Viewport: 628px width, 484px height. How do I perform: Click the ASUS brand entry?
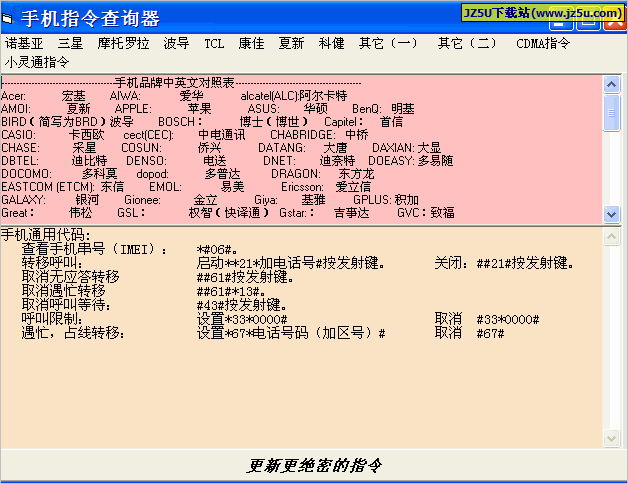[287, 109]
